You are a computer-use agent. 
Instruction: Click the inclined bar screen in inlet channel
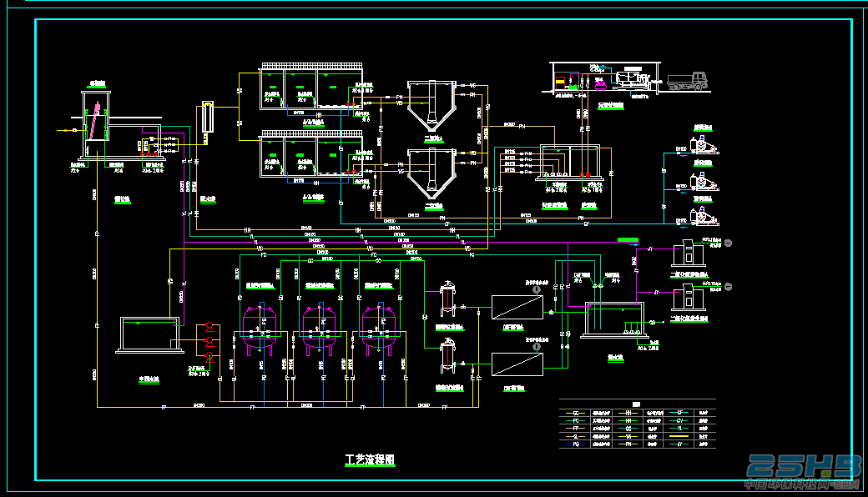(95, 120)
